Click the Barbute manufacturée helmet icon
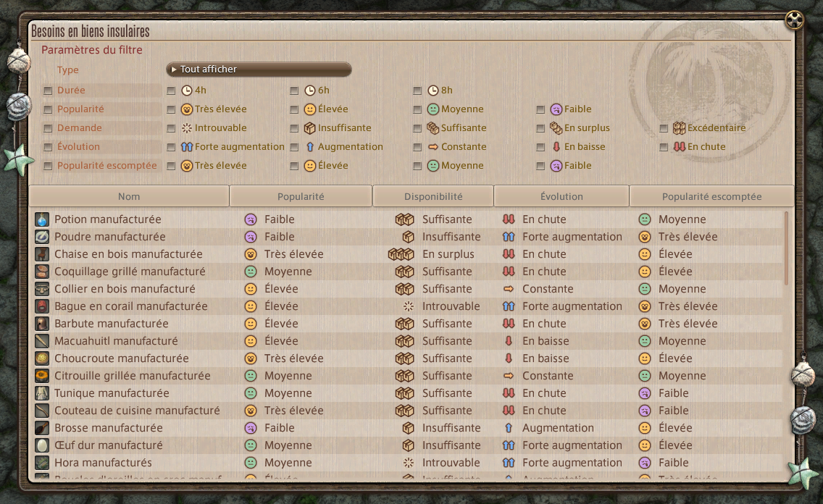Viewport: 823px width, 504px height. 42,324
